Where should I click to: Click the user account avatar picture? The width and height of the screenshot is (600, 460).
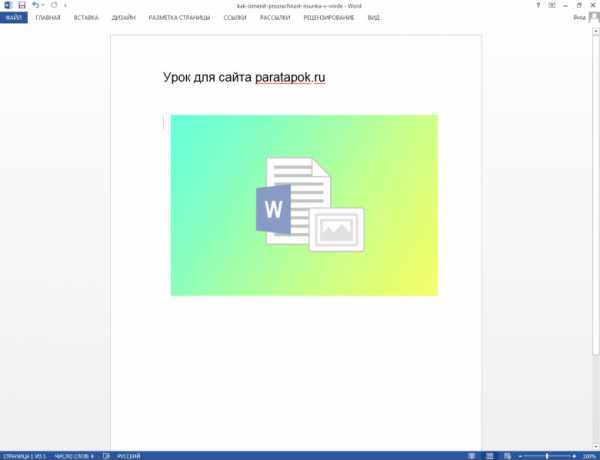pos(594,18)
